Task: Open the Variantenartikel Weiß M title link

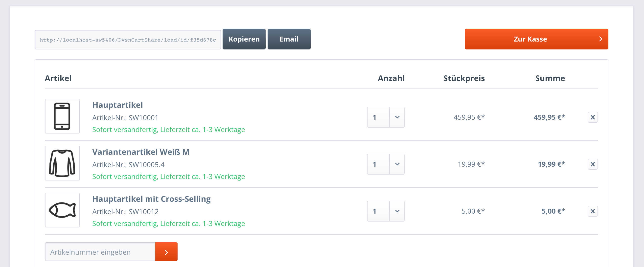Action: pos(141,152)
